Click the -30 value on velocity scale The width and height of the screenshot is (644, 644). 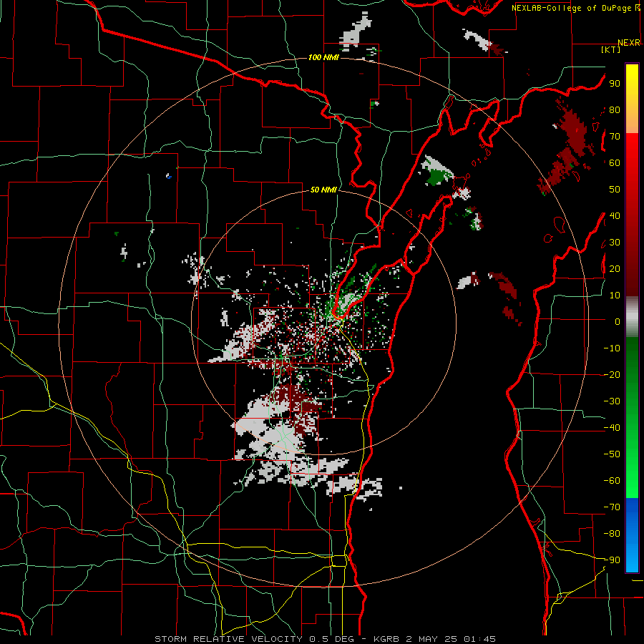612,401
